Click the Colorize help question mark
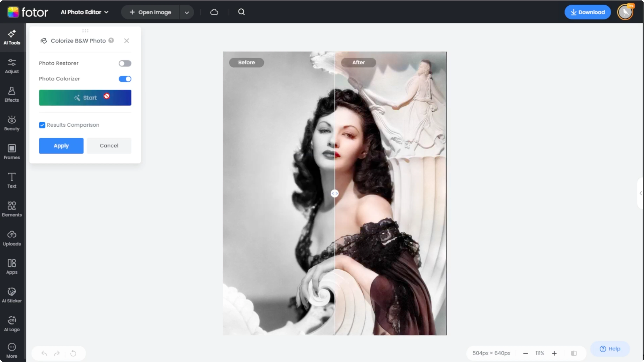 (x=111, y=40)
